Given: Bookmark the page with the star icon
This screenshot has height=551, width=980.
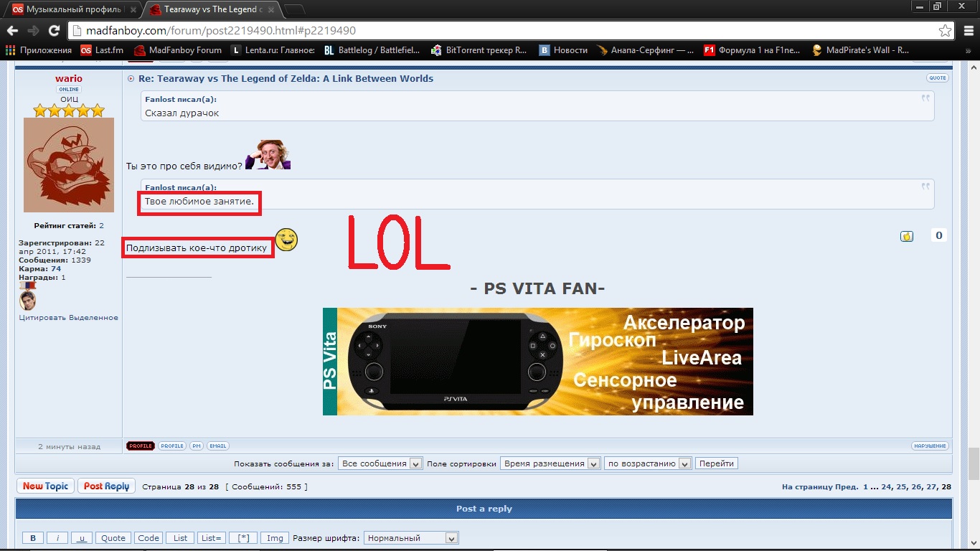Looking at the screenshot, I should (x=946, y=31).
